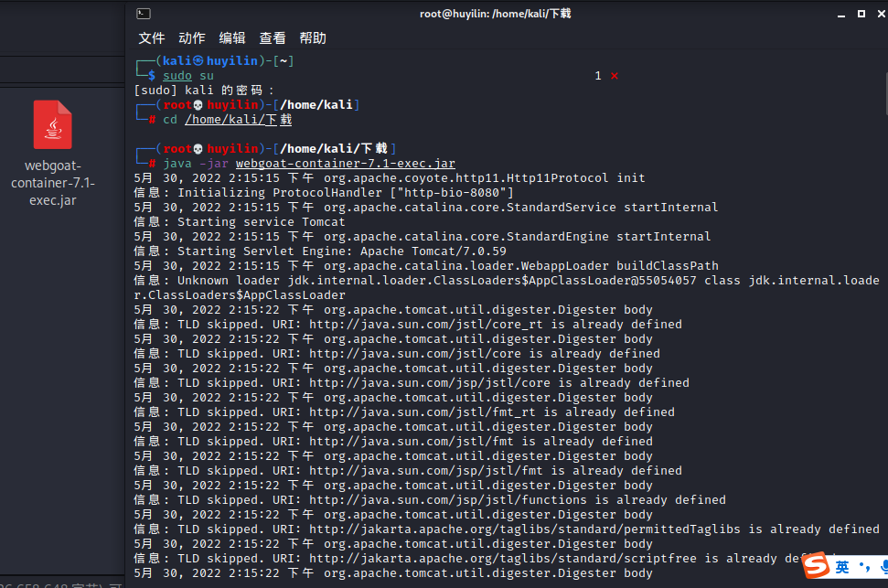Click the StandardService startInternal log line
Viewport: 888px width, 588px height.
click(x=426, y=208)
